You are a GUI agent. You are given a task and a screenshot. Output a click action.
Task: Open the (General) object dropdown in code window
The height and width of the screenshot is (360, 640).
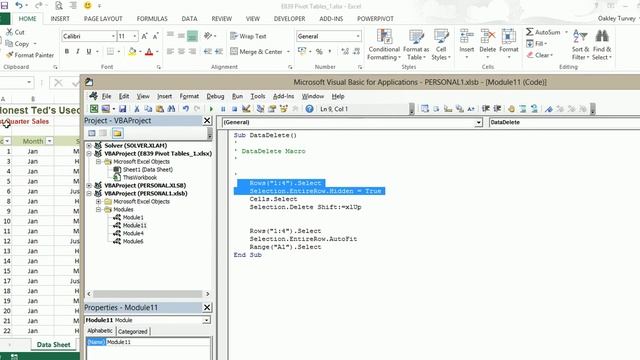click(x=478, y=122)
